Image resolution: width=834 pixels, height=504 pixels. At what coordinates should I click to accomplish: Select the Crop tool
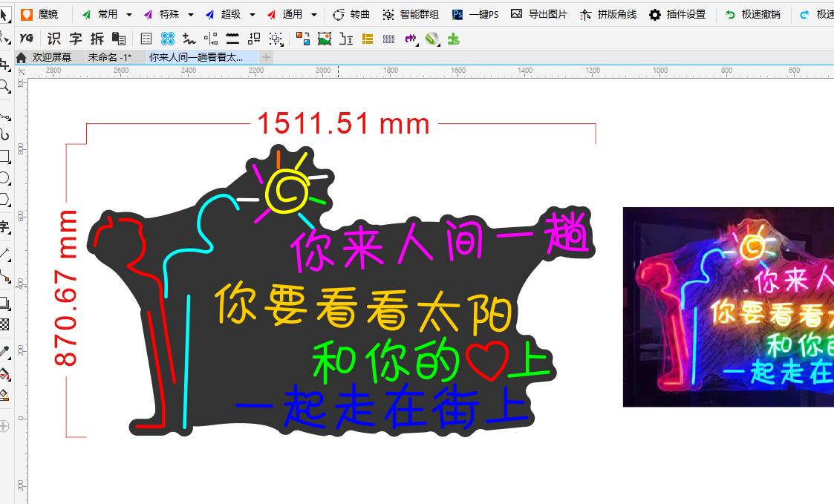[x=4, y=65]
